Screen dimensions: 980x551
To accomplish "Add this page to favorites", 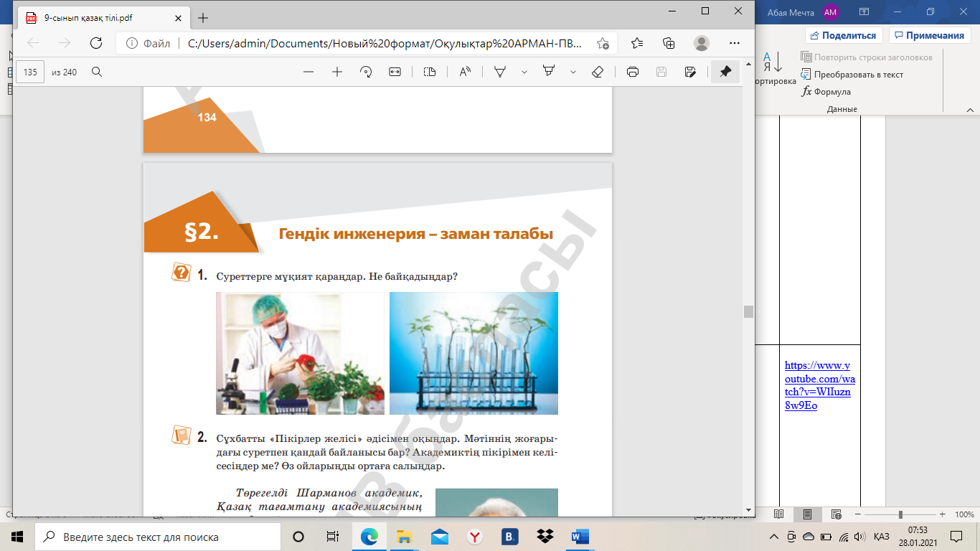I will [603, 43].
